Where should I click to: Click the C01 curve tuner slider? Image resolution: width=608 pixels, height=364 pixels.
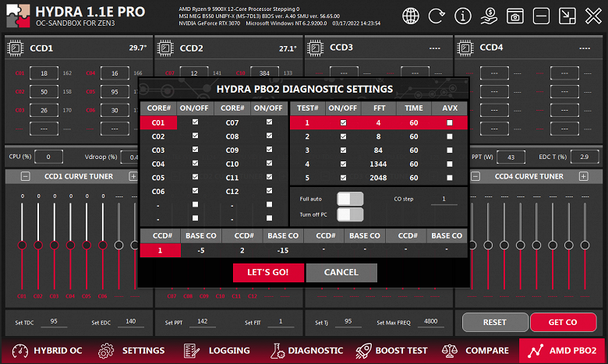click(21, 245)
